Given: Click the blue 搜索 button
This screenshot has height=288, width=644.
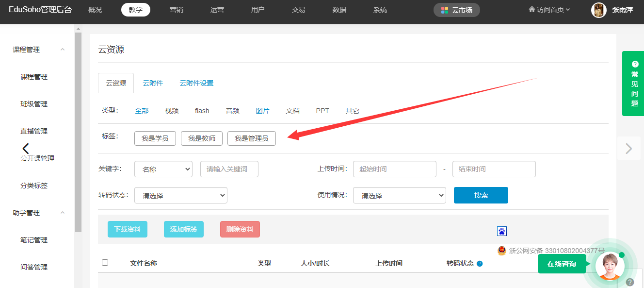Looking at the screenshot, I should 481,195.
